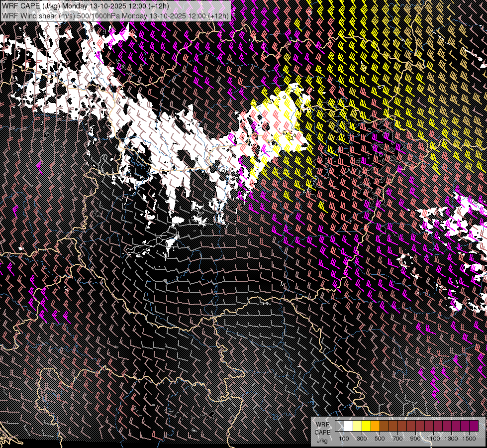Click the white swatch in CAPE legend

point(348,426)
